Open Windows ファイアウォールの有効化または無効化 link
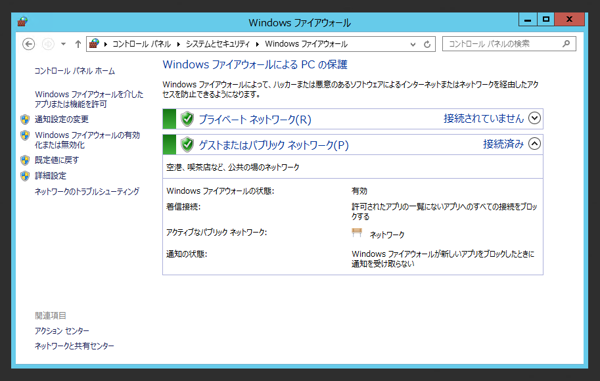The height and width of the screenshot is (381, 600). point(88,140)
